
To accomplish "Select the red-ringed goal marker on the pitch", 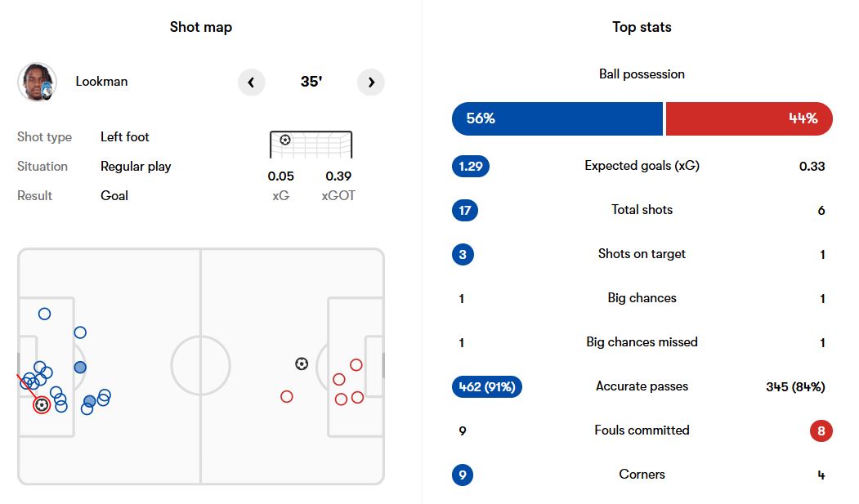I will pos(42,404).
